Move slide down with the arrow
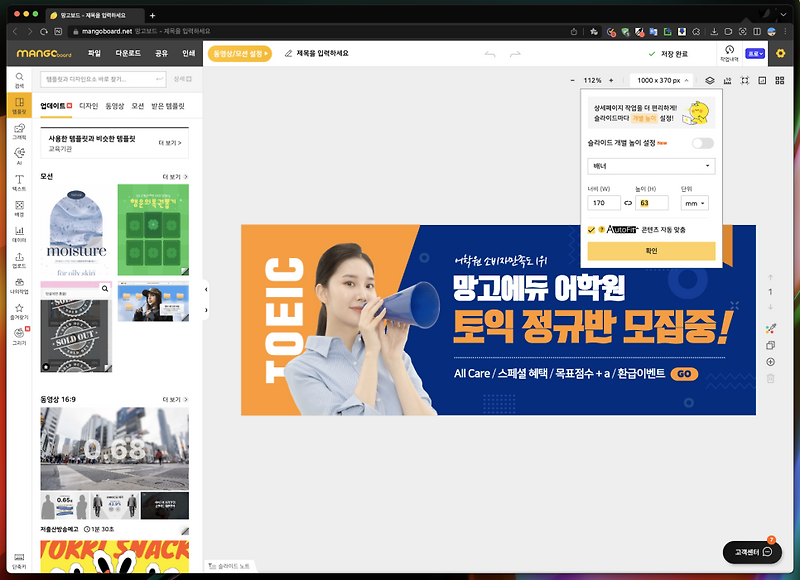 point(770,307)
